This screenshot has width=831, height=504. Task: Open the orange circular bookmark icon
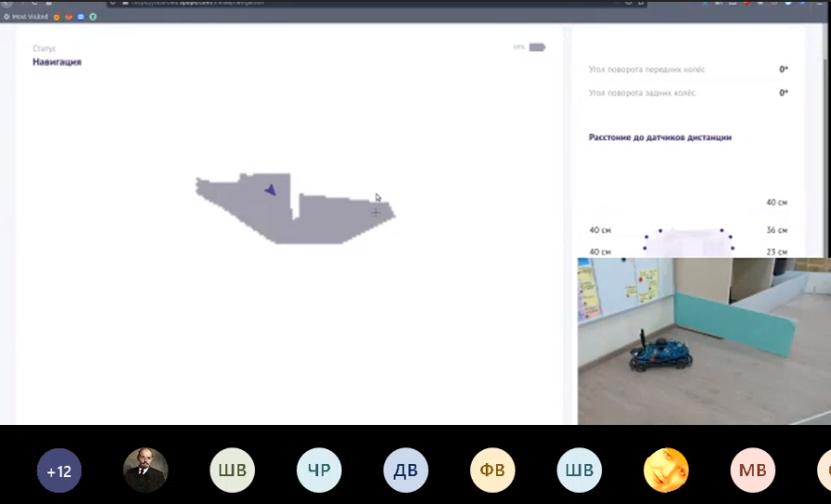(x=57, y=17)
